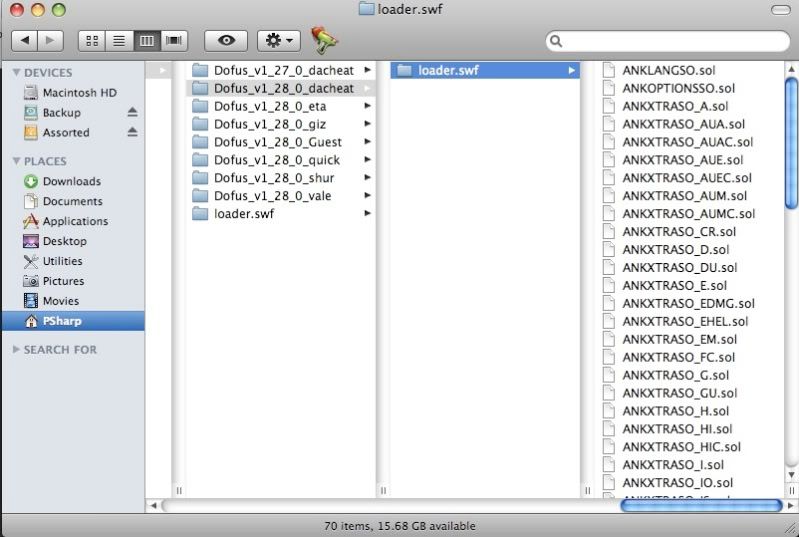Collapse the DEVICES section
Screen dimensions: 799x537
click(x=16, y=72)
